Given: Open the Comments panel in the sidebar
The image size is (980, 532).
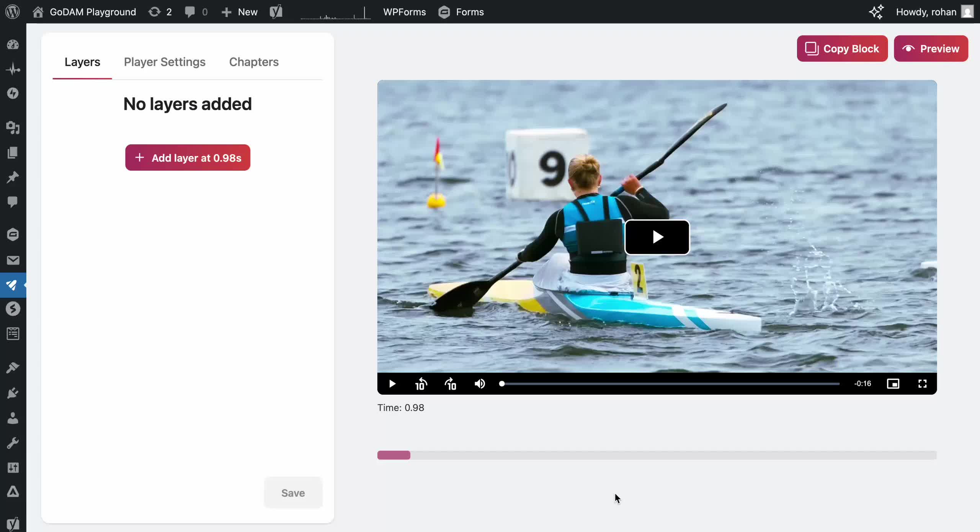Looking at the screenshot, I should pyautogui.click(x=13, y=202).
